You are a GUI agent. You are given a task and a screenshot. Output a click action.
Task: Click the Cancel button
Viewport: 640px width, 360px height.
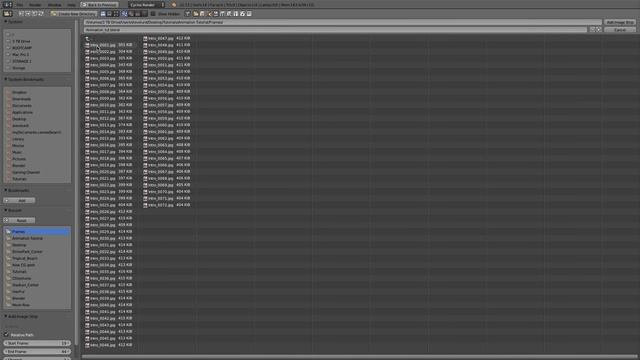tap(620, 30)
